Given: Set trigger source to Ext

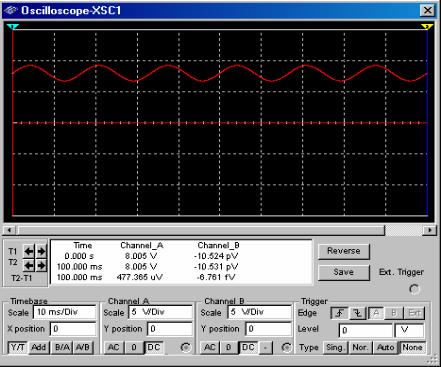Looking at the screenshot, I should click(414, 313).
